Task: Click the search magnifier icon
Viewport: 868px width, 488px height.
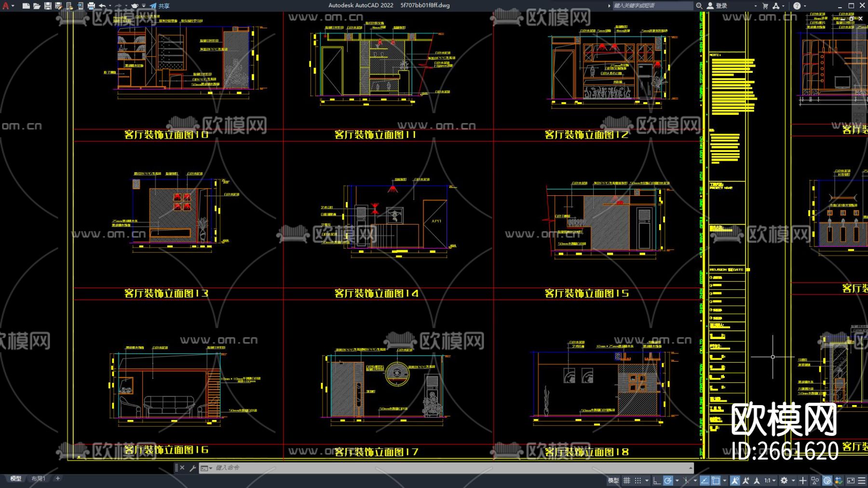Action: click(x=699, y=6)
